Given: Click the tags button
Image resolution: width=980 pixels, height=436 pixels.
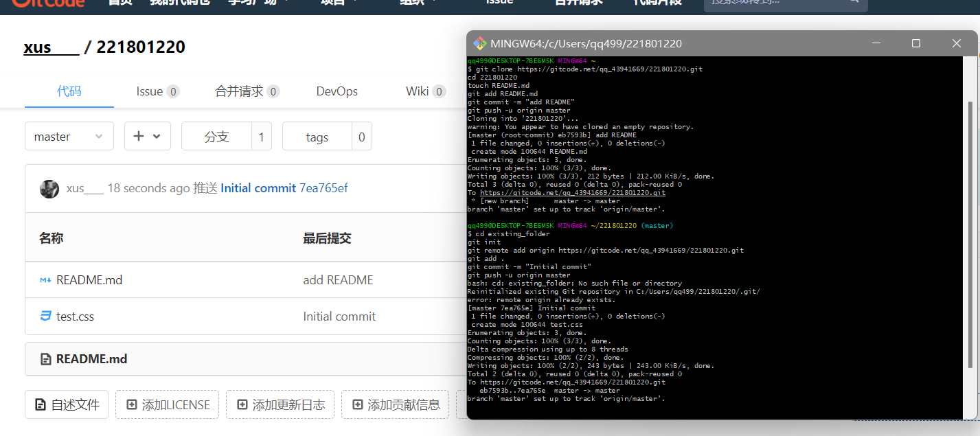Looking at the screenshot, I should click(317, 137).
